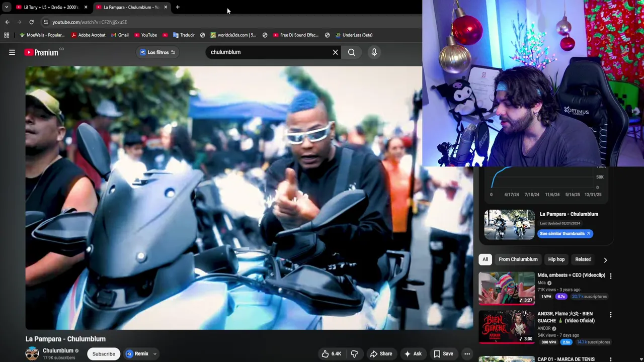Open the YouTube text bookmark
The height and width of the screenshot is (362, 644).
tap(145, 35)
